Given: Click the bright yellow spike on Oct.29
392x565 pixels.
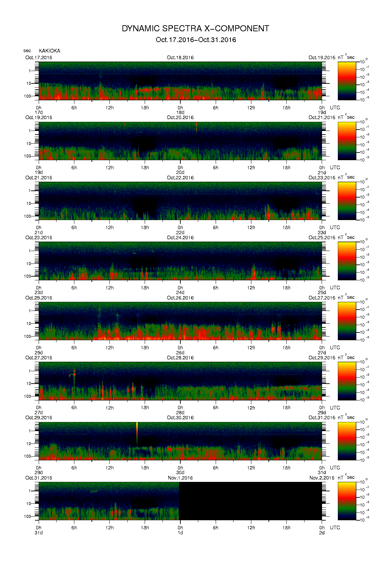Looking at the screenshot, I should (x=137, y=432).
